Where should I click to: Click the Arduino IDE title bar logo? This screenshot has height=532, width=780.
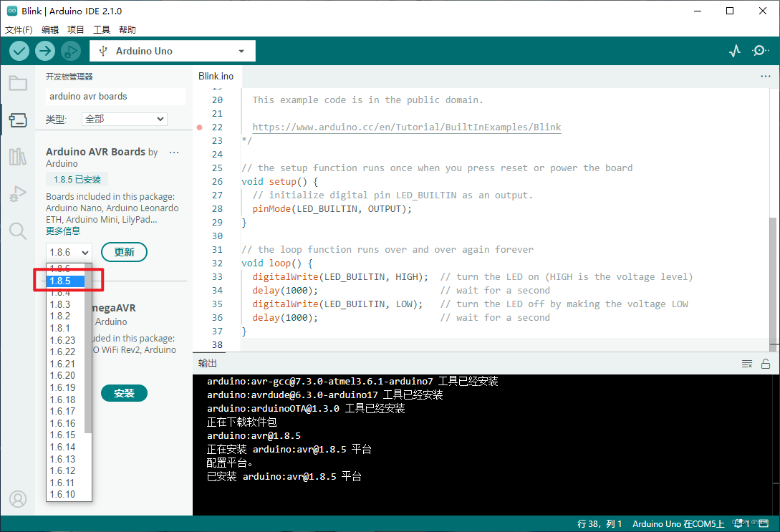[x=12, y=11]
